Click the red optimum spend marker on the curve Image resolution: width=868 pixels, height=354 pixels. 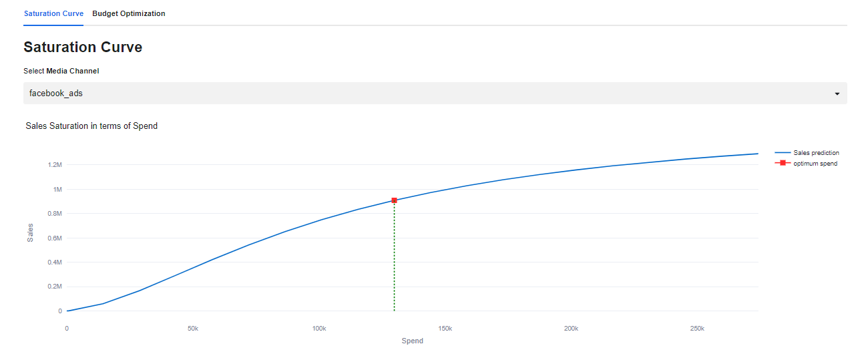click(394, 200)
